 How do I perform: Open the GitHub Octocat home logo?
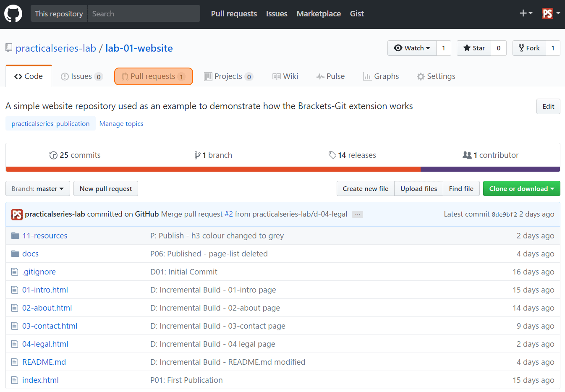coord(13,14)
